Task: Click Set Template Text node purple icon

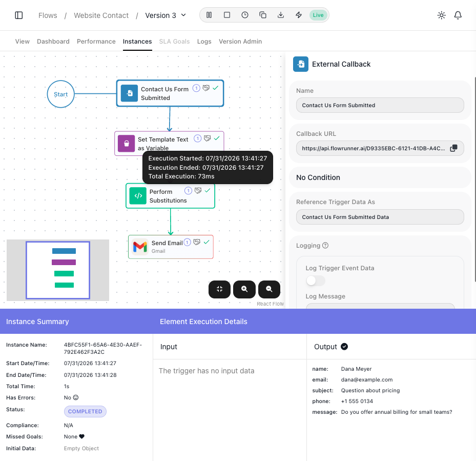Action: pyautogui.click(x=126, y=144)
